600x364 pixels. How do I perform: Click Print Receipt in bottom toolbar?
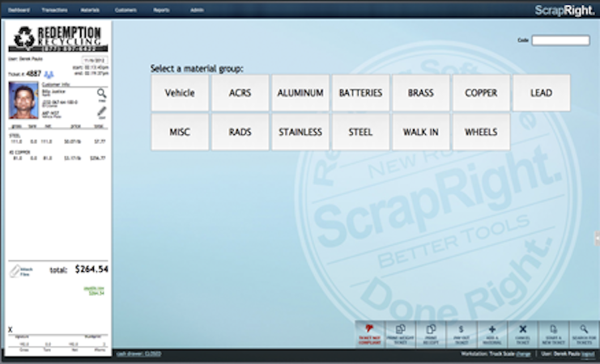pos(431,335)
